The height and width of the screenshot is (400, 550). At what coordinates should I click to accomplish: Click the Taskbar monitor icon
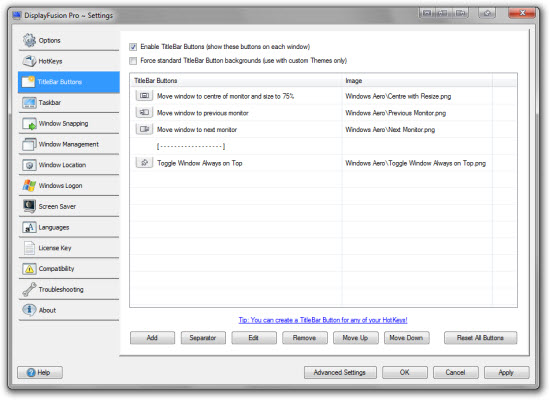tap(29, 102)
